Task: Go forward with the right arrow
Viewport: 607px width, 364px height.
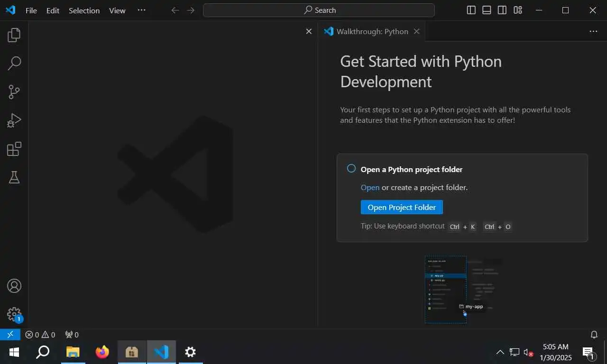Action: 191,10
